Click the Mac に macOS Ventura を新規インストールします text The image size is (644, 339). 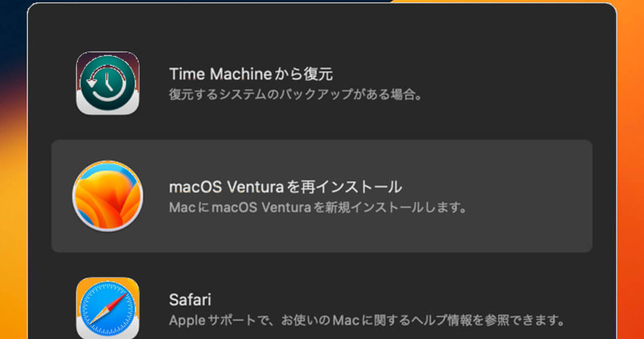tap(318, 208)
